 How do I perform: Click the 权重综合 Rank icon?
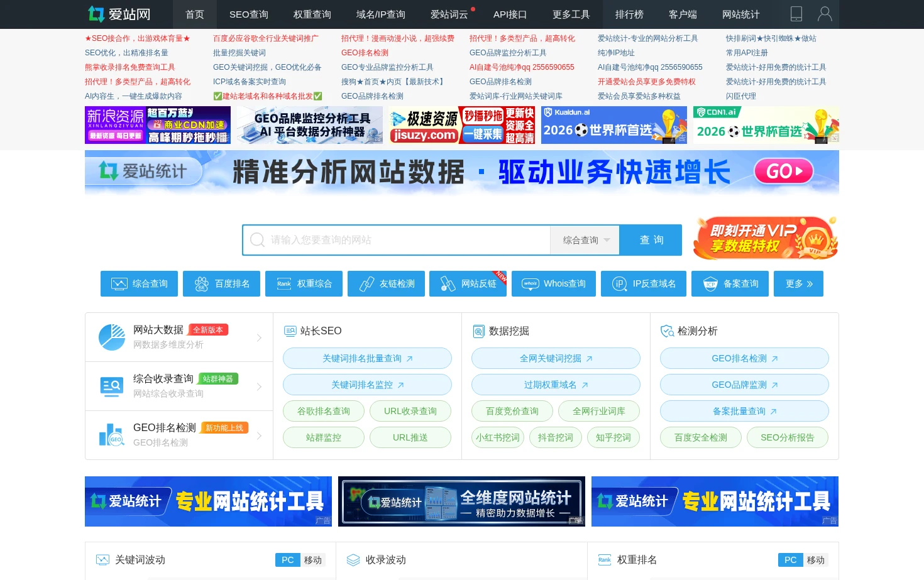[284, 284]
